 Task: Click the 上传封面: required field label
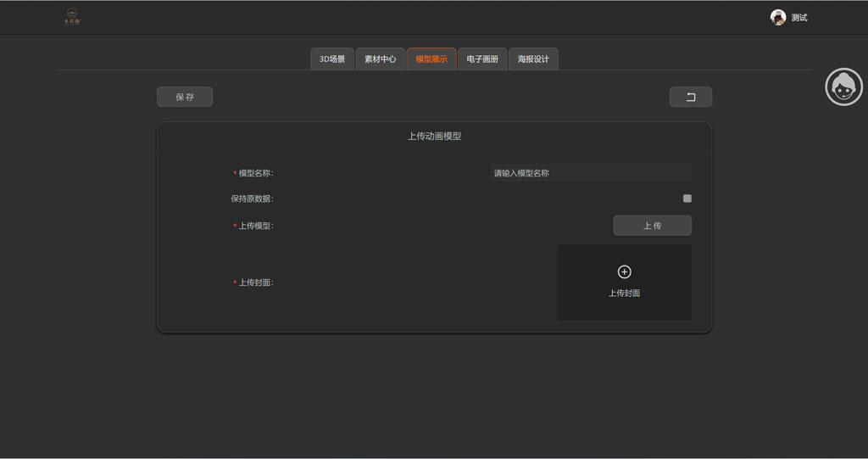253,283
